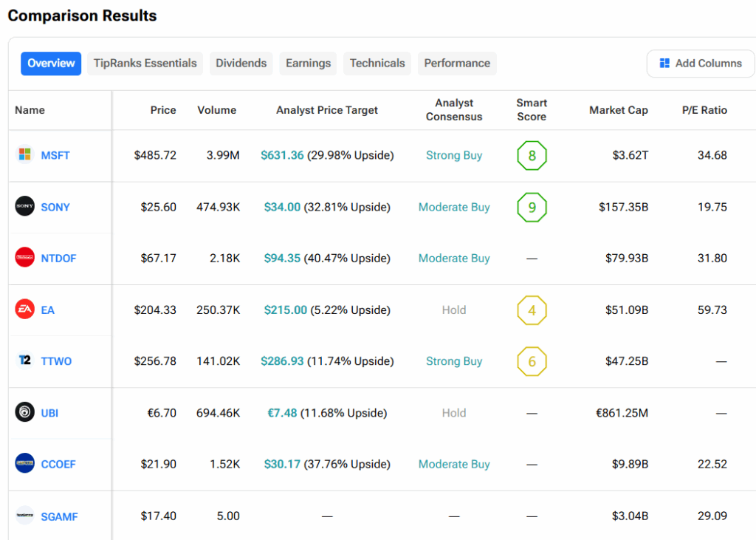Click the Sony logo icon

[x=24, y=207]
